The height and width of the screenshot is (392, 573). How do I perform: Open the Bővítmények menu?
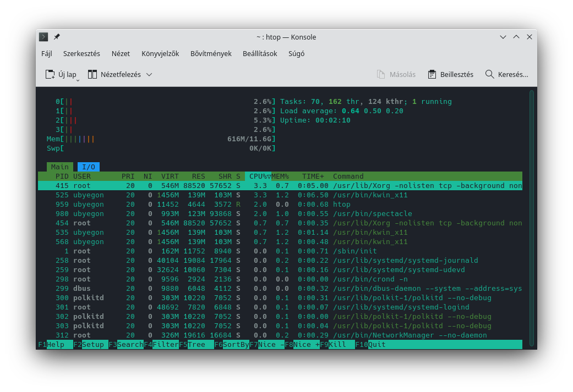pyautogui.click(x=211, y=54)
